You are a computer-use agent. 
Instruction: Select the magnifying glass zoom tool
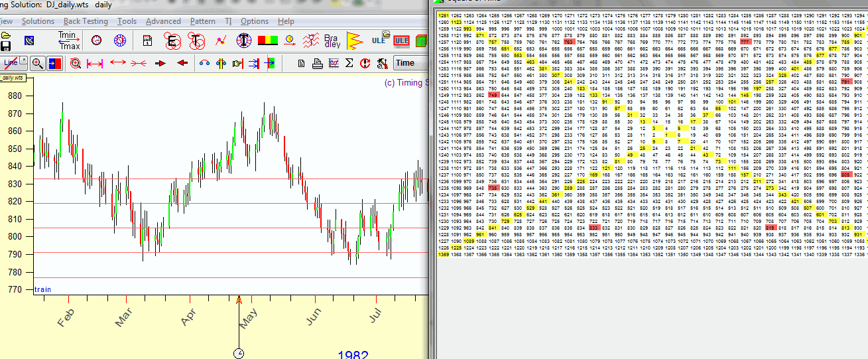coord(38,63)
